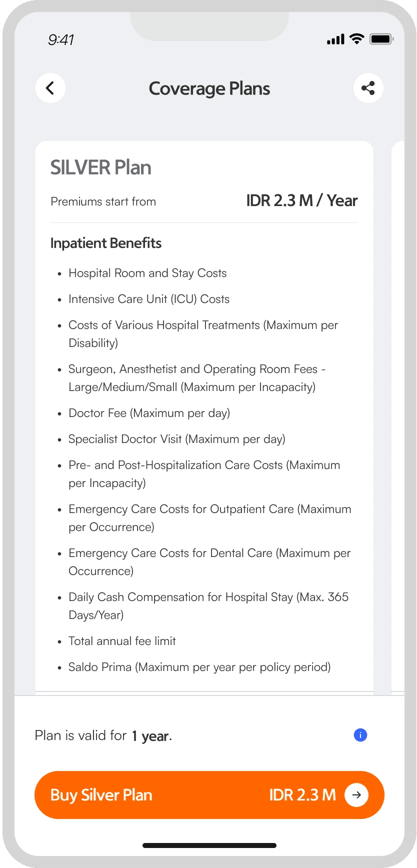Select Hospital Room and Stay Costs item

point(147,273)
